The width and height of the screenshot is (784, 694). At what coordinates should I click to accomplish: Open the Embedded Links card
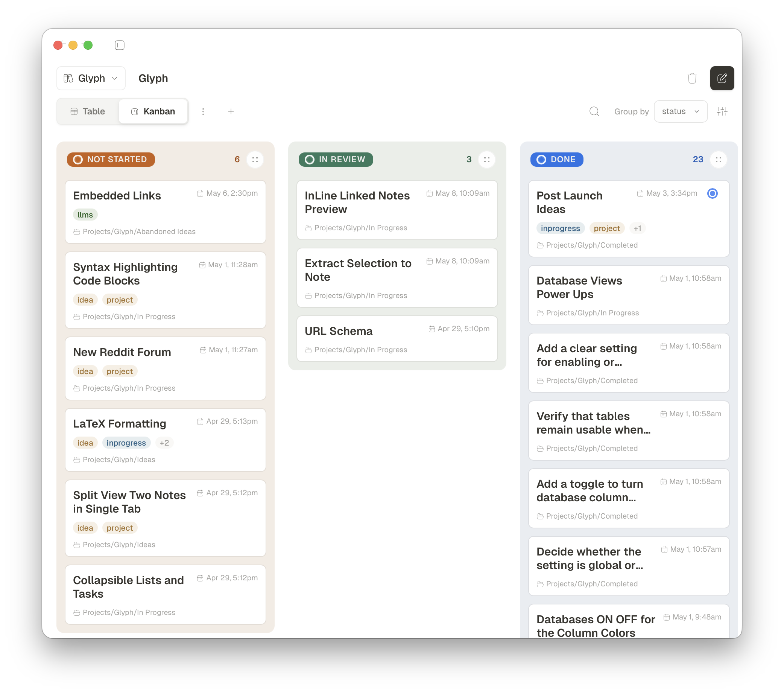(165, 212)
